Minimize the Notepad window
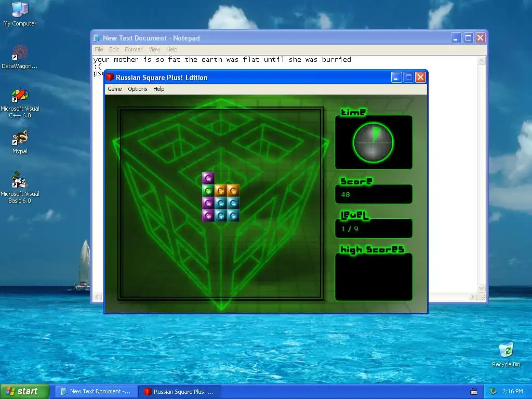The image size is (532, 399). [456, 37]
